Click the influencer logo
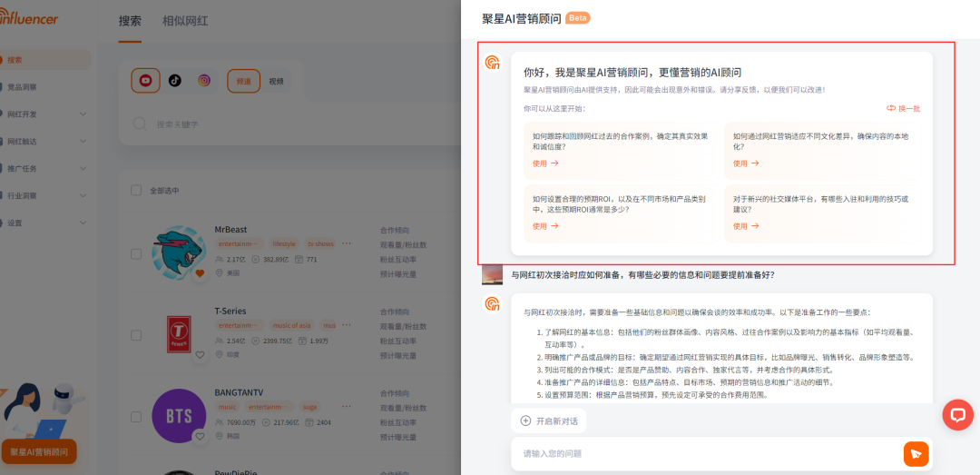The width and height of the screenshot is (980, 475). (29, 19)
